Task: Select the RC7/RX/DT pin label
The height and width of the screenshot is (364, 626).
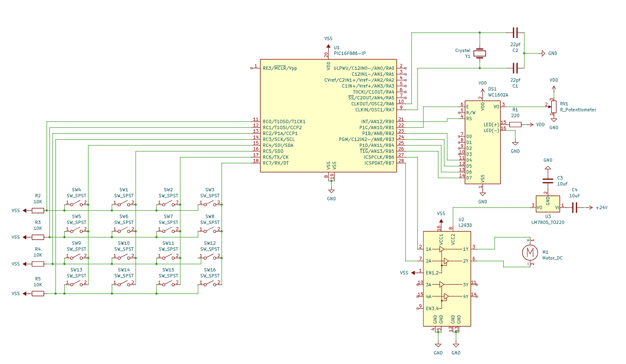Action: (276, 163)
